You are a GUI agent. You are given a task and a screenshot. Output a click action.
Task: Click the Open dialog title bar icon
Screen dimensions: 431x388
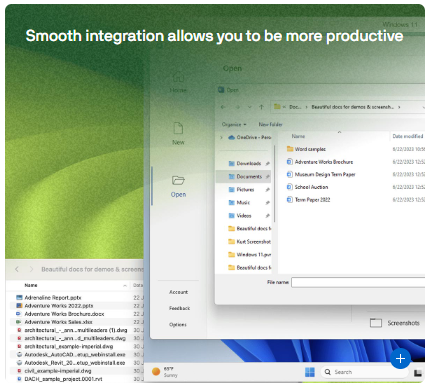point(221,90)
